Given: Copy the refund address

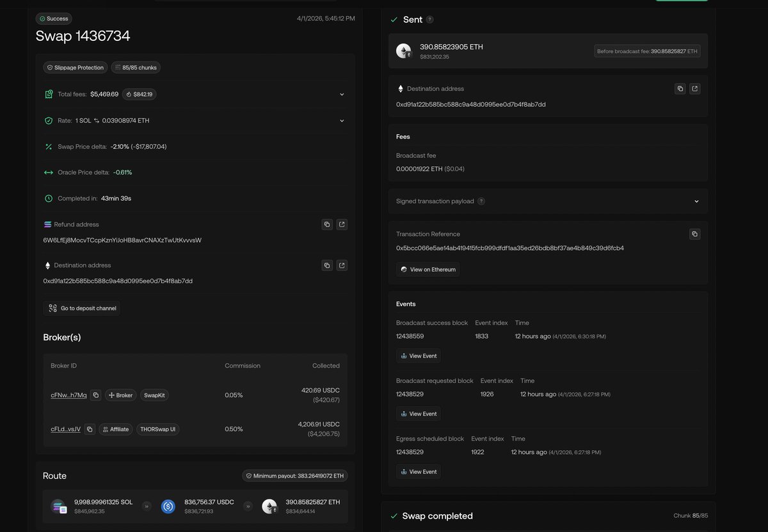Looking at the screenshot, I should [327, 224].
